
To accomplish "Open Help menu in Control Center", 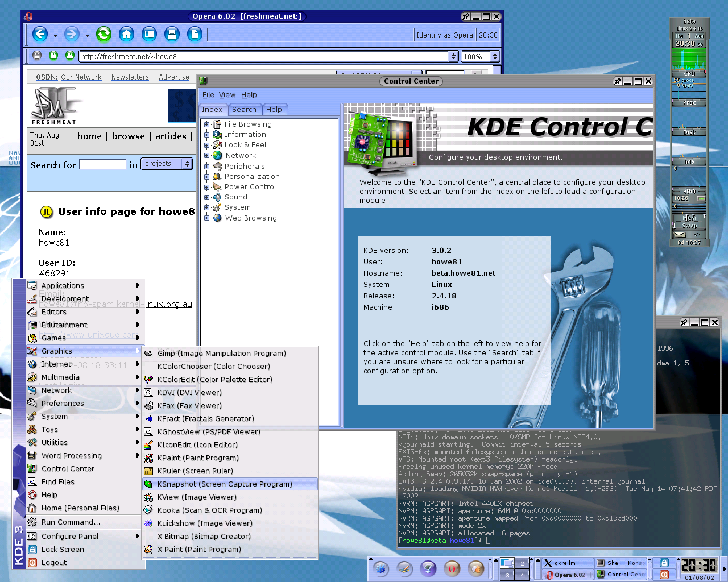I will click(x=249, y=95).
